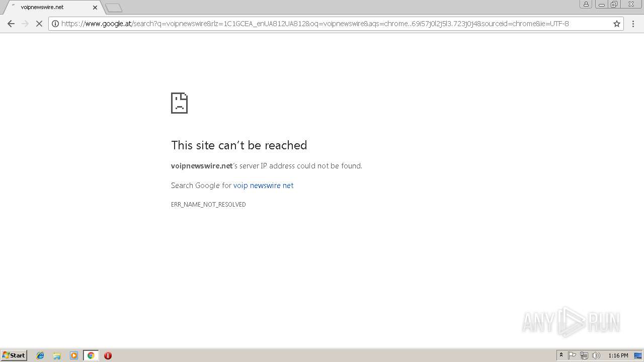Open the red Opera taskbar icon
The image size is (644, 362).
tap(108, 355)
